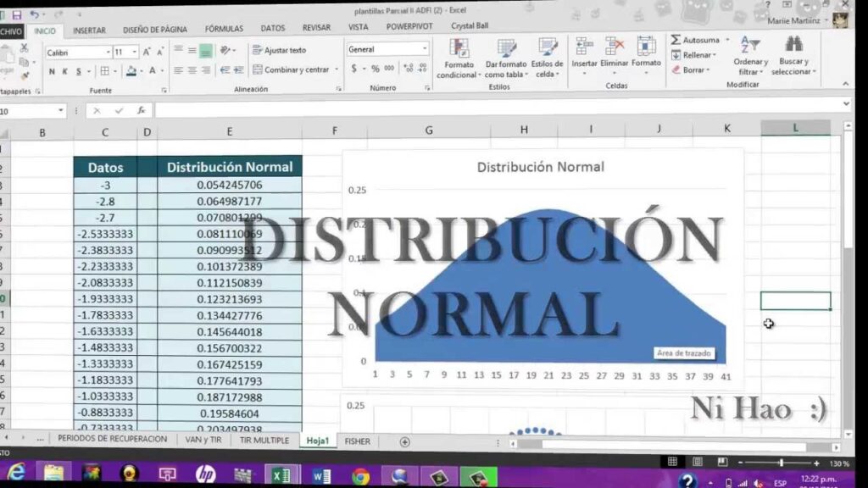Switch to the FISHER sheet tab
This screenshot has height=488, width=868.
click(357, 441)
